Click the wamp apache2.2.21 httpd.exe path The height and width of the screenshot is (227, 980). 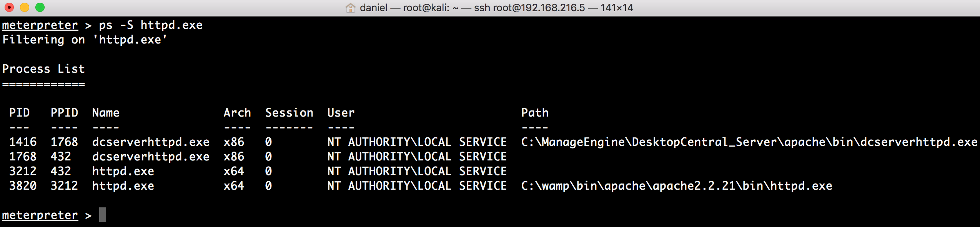pos(677,186)
